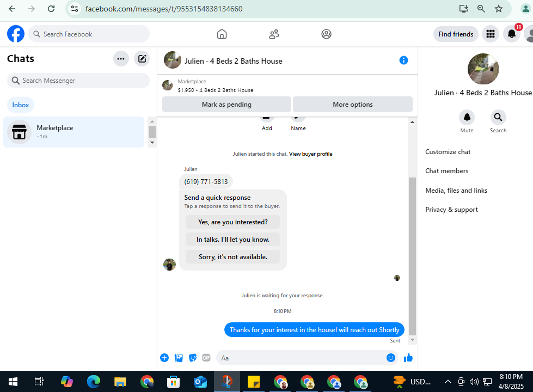533x392 pixels.
Task: Choose a GIF icon in composer
Action: (x=206, y=358)
